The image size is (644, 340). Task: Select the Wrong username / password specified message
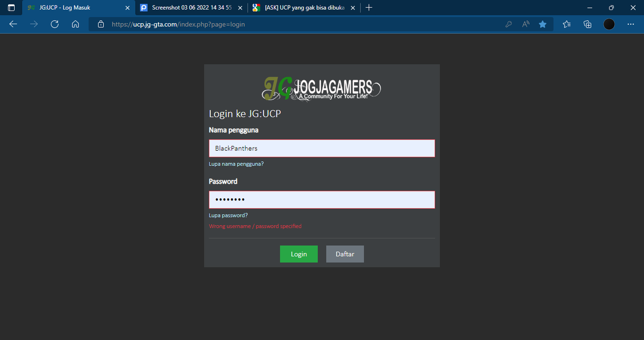tap(256, 226)
